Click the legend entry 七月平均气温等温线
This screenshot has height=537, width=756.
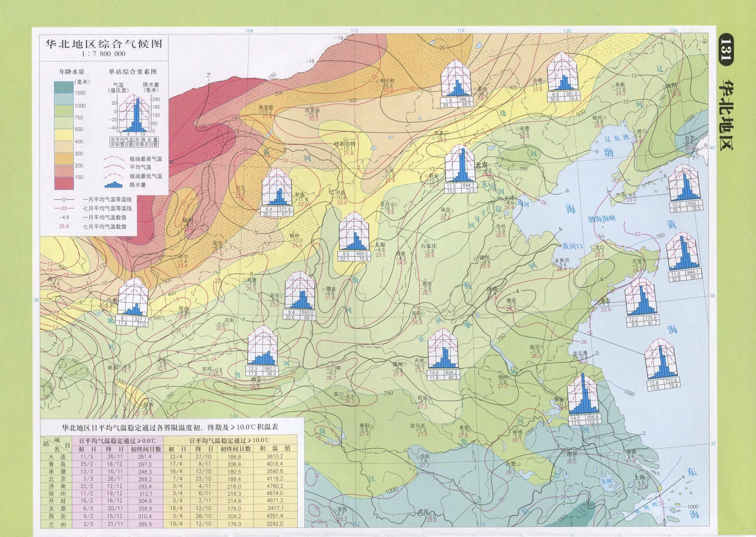[107, 208]
